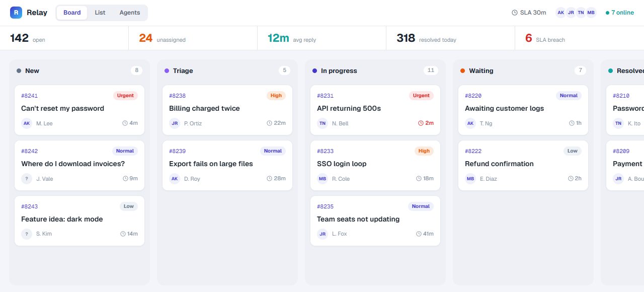The width and height of the screenshot is (644, 292).
Task: Click the SLA 30m clock icon
Action: (515, 13)
